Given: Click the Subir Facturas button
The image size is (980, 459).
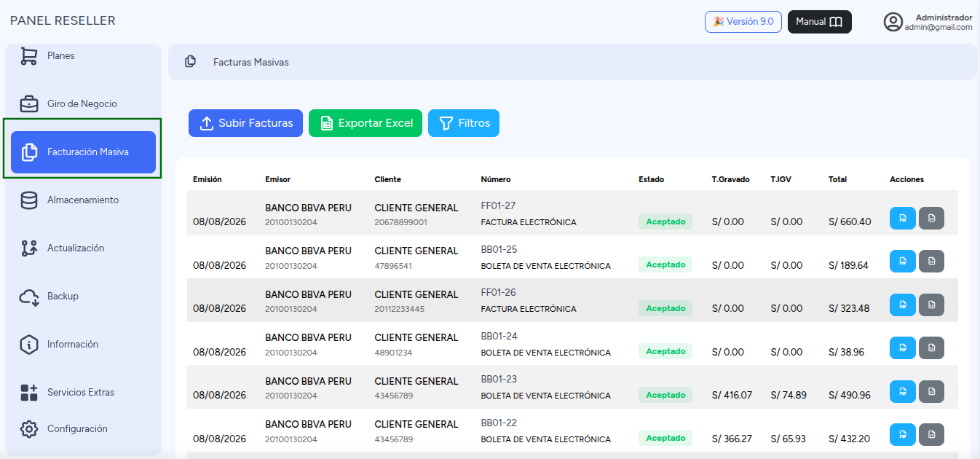Looking at the screenshot, I should point(246,123).
